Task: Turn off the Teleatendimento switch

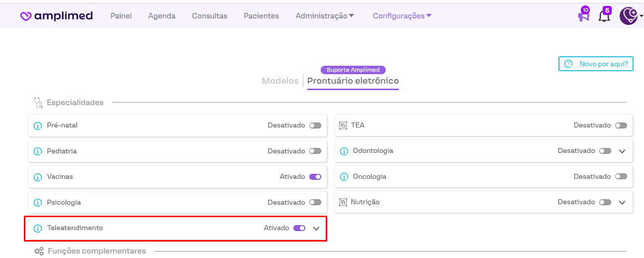Action: [299, 228]
